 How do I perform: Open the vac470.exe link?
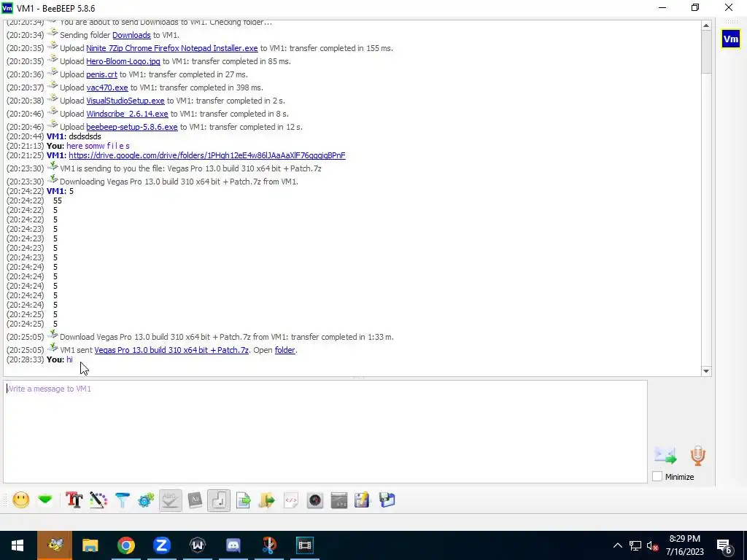[x=107, y=87]
